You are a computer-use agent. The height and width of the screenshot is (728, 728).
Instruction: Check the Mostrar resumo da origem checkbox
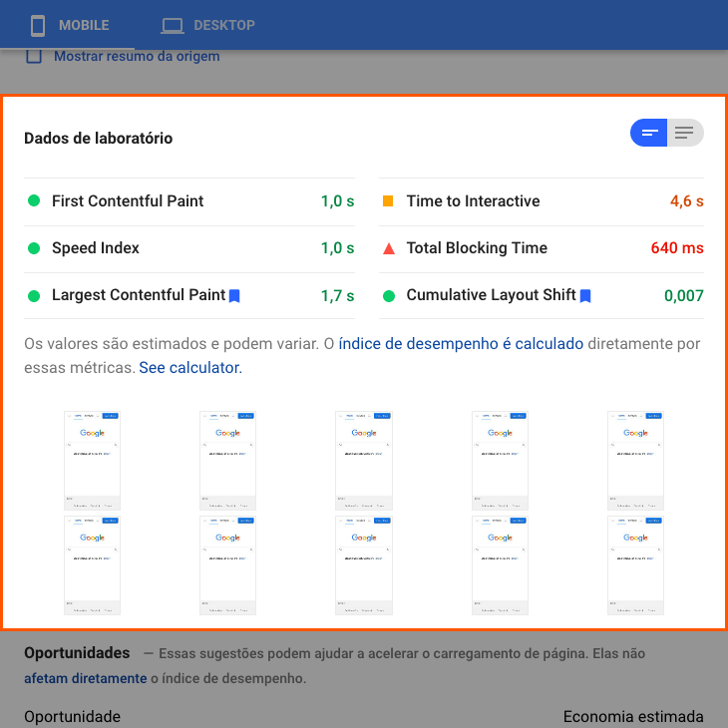(x=34, y=56)
